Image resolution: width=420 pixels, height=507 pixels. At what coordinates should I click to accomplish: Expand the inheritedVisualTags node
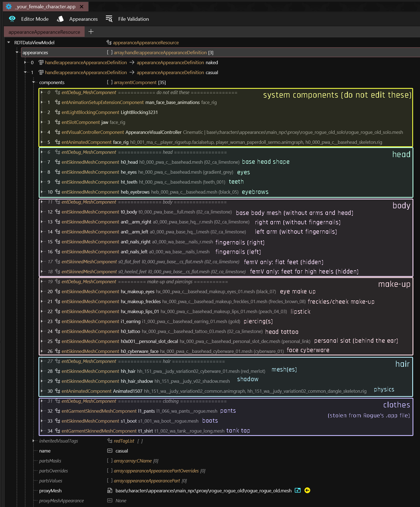click(x=34, y=441)
